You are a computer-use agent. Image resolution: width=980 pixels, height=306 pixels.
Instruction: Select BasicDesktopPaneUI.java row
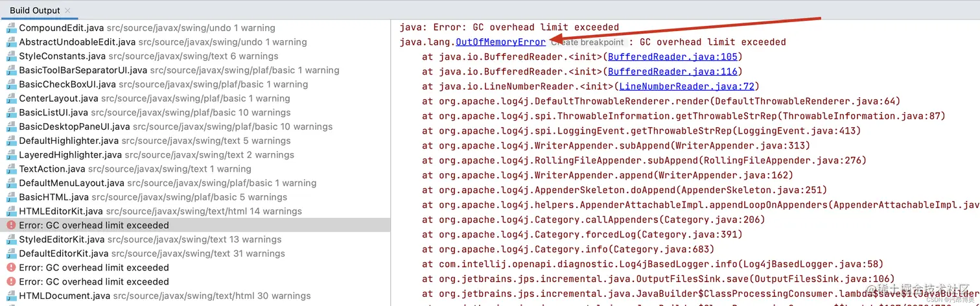point(196,126)
